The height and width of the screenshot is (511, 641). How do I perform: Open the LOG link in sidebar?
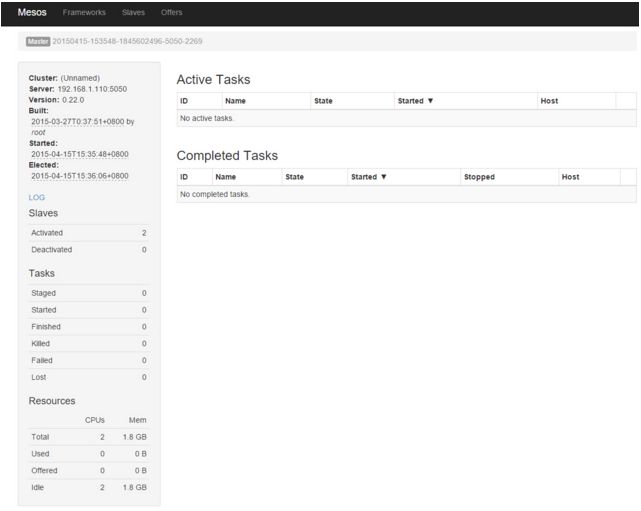(x=37, y=197)
